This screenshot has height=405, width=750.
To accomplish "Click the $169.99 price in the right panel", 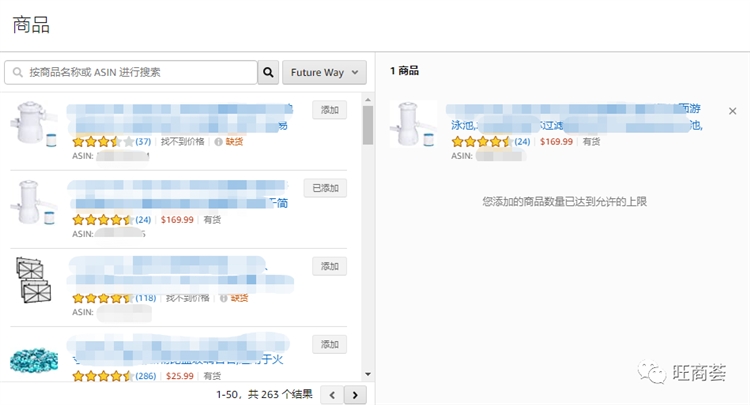I will pyautogui.click(x=556, y=142).
